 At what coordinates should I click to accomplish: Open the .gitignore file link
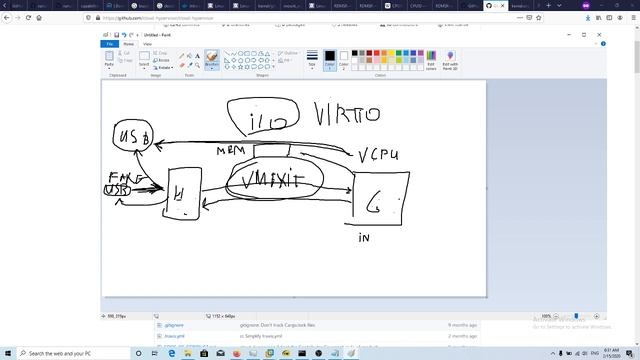point(174,325)
